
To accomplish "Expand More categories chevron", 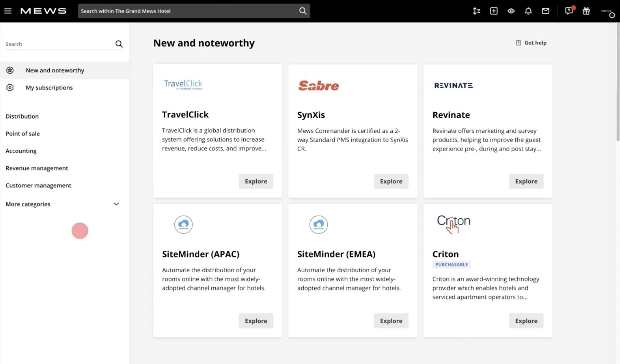I will (116, 204).
